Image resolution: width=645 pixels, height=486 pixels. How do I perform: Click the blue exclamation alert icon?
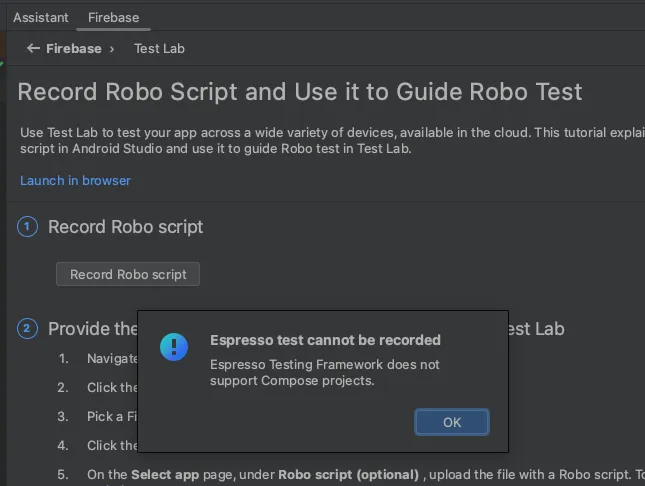point(174,347)
